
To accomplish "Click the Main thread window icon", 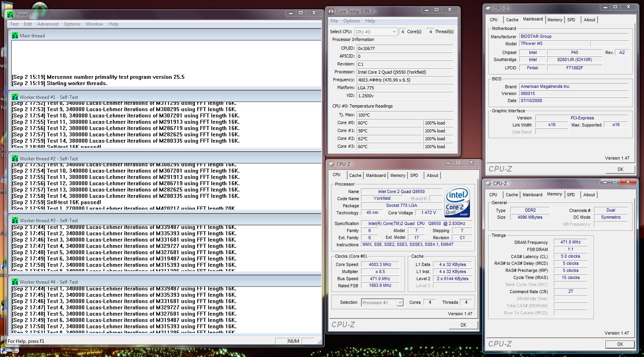I will click(x=15, y=35).
